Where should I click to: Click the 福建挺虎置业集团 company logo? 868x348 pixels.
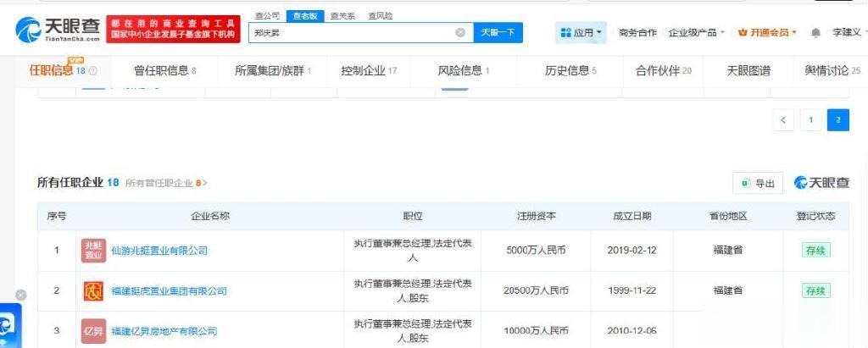coord(93,290)
